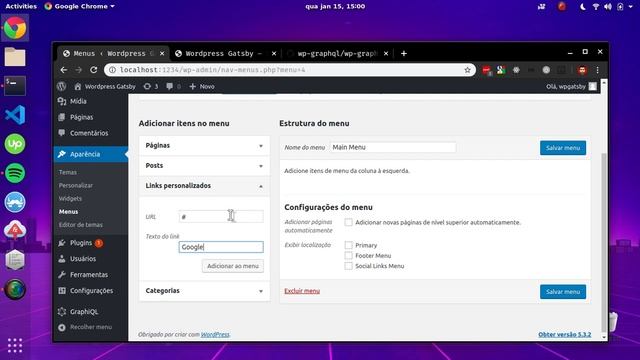640x360 pixels.
Task: Open the Google Chrome app menu
Action: click(80, 6)
